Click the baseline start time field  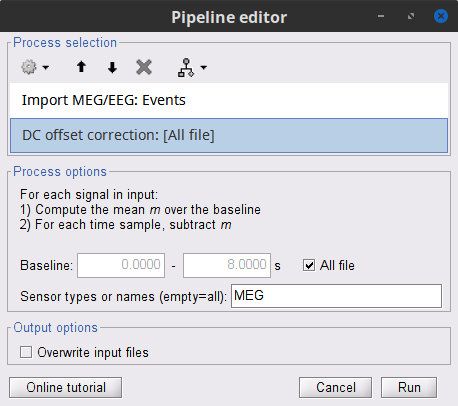click(x=121, y=265)
